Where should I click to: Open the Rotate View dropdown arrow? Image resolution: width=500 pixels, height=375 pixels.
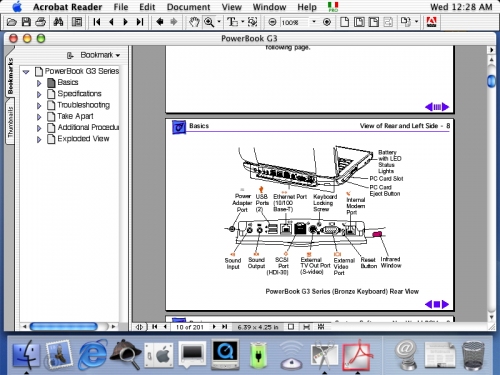(416, 22)
